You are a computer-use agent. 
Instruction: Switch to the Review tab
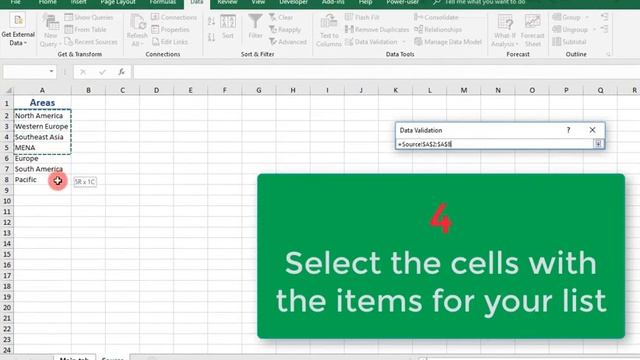227,2
